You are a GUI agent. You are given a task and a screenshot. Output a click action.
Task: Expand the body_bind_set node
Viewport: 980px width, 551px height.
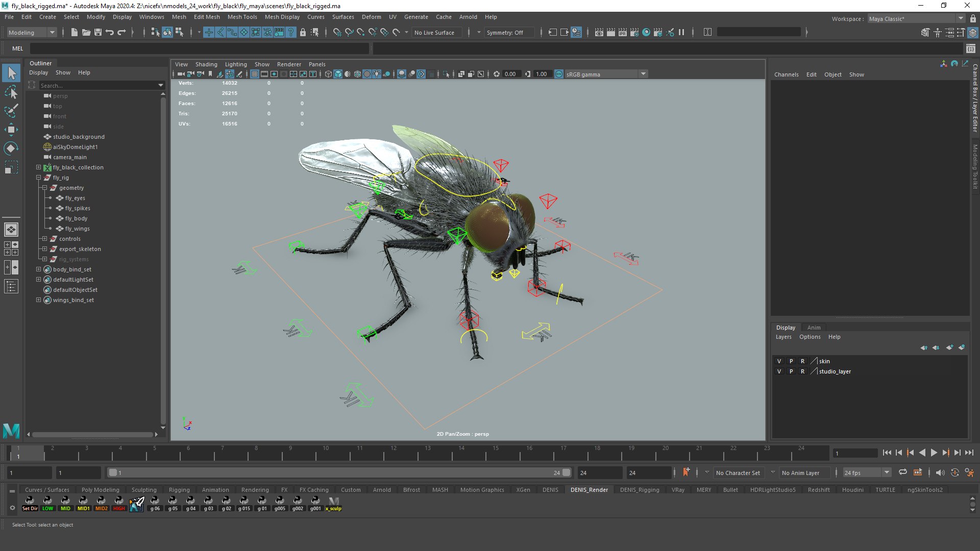point(38,269)
